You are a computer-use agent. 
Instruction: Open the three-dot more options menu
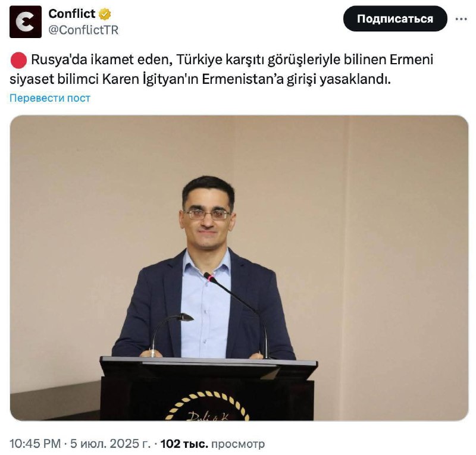[x=461, y=19]
